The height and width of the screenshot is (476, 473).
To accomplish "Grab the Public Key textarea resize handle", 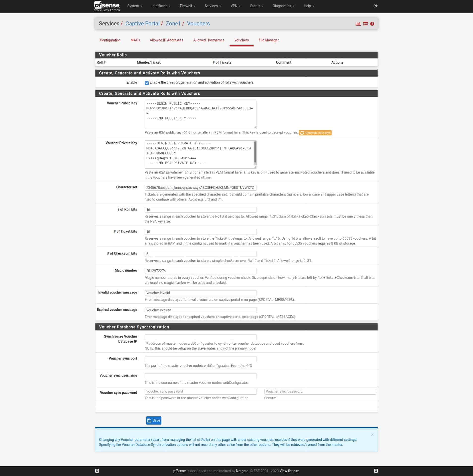I will [255, 127].
